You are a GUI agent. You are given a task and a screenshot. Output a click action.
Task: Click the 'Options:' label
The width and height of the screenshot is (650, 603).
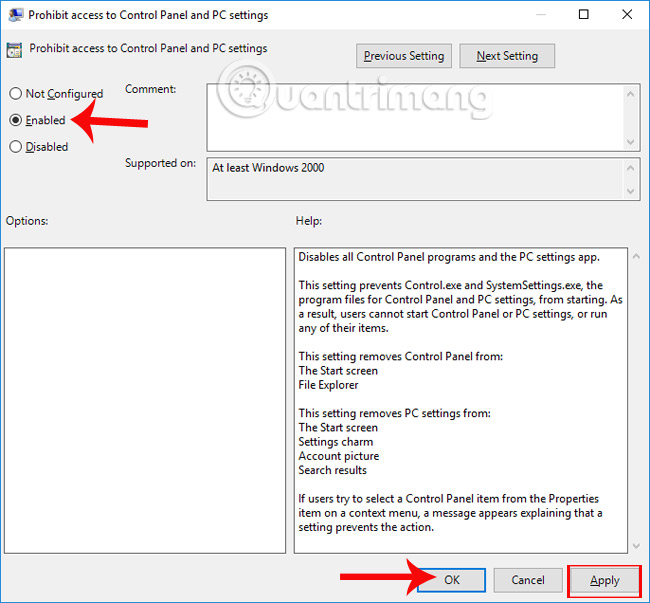click(x=27, y=221)
